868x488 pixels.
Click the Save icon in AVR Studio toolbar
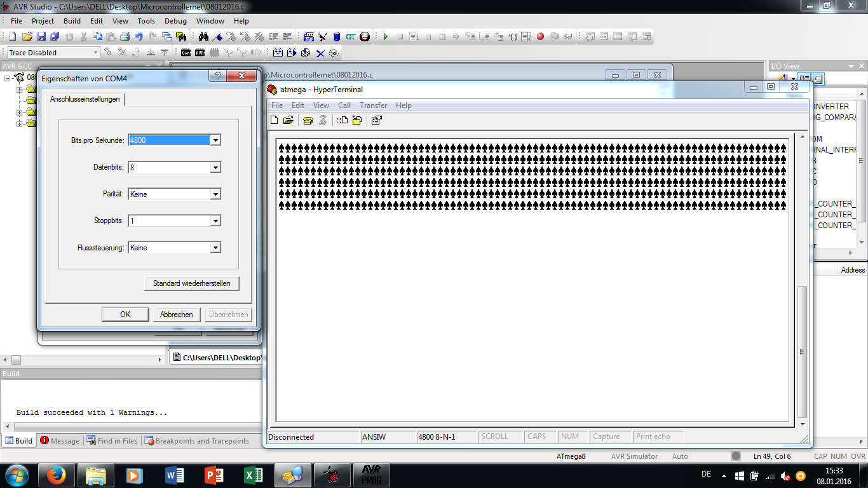[x=41, y=37]
